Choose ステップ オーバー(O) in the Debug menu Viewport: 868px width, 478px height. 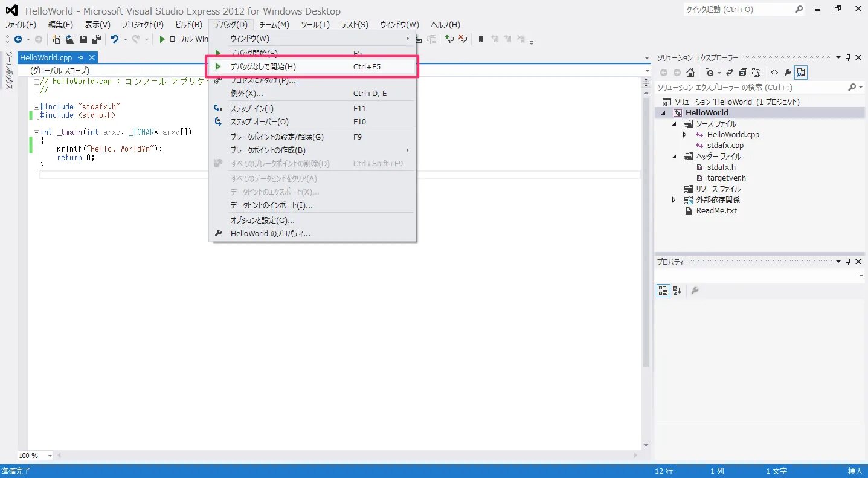pos(312,122)
